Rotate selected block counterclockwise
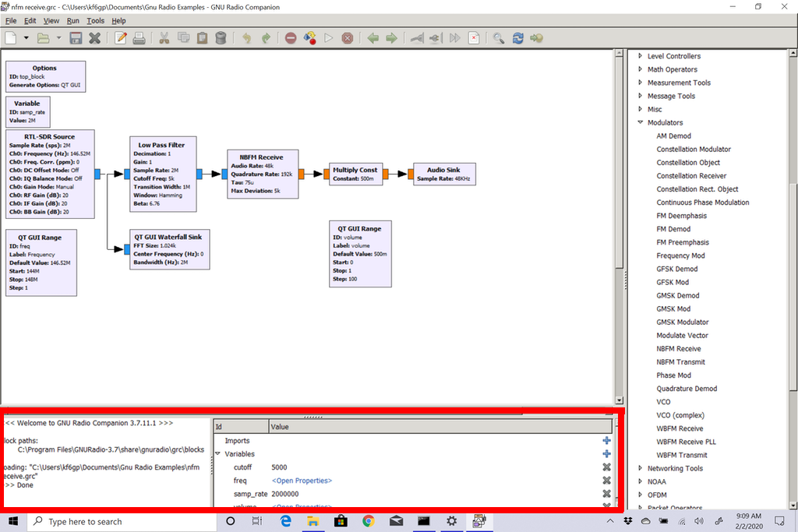The height and width of the screenshot is (532, 798). [373, 38]
